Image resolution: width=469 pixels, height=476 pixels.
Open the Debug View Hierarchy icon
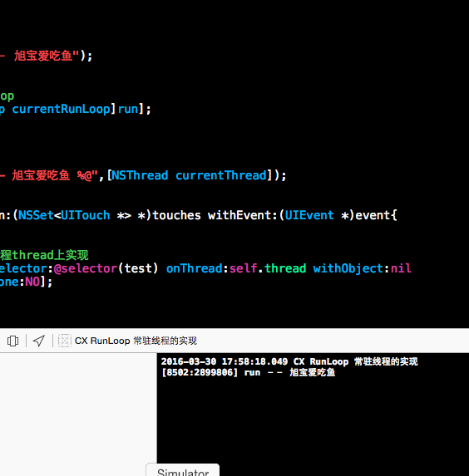point(12,341)
